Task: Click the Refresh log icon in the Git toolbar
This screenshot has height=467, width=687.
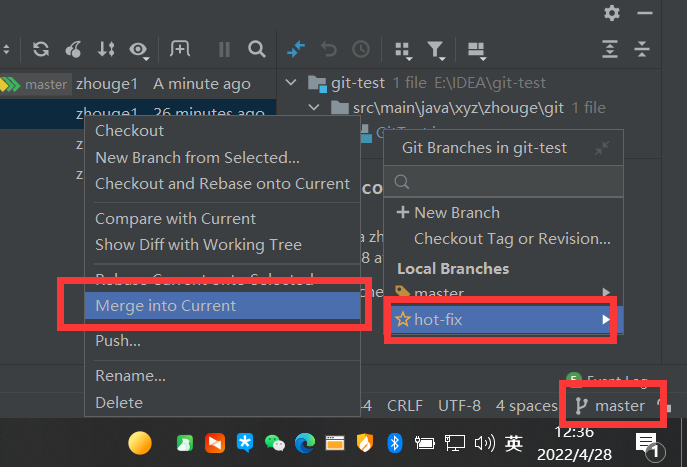Action: (41, 49)
